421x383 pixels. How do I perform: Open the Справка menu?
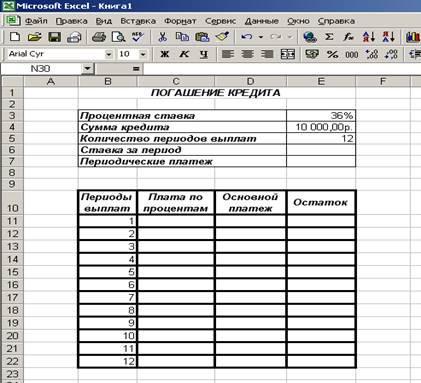[x=336, y=21]
